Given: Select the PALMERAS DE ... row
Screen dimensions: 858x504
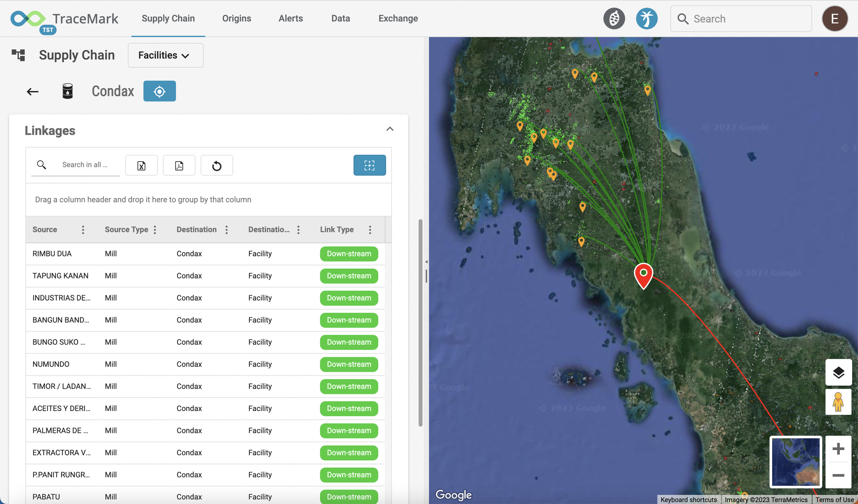Looking at the screenshot, I should tap(205, 431).
